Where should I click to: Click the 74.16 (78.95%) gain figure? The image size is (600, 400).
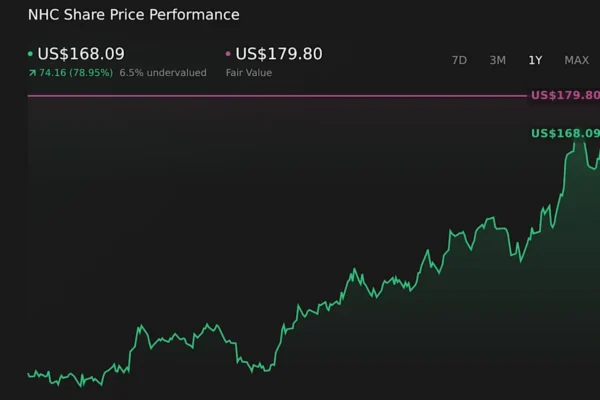click(x=77, y=73)
